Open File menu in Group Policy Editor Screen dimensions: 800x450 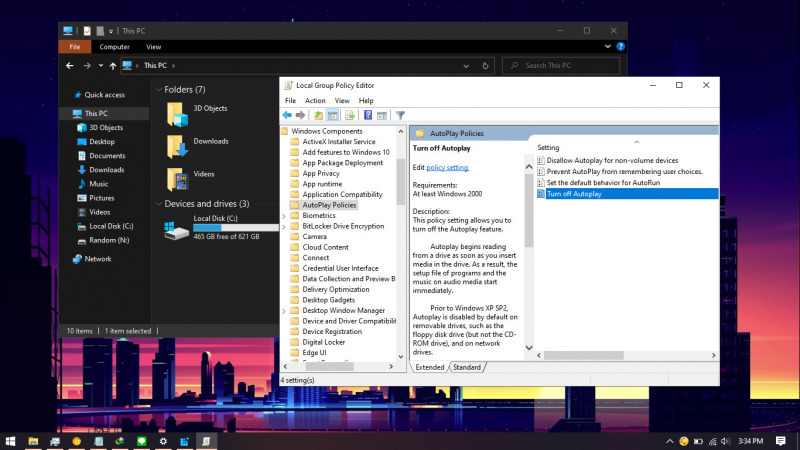point(290,101)
